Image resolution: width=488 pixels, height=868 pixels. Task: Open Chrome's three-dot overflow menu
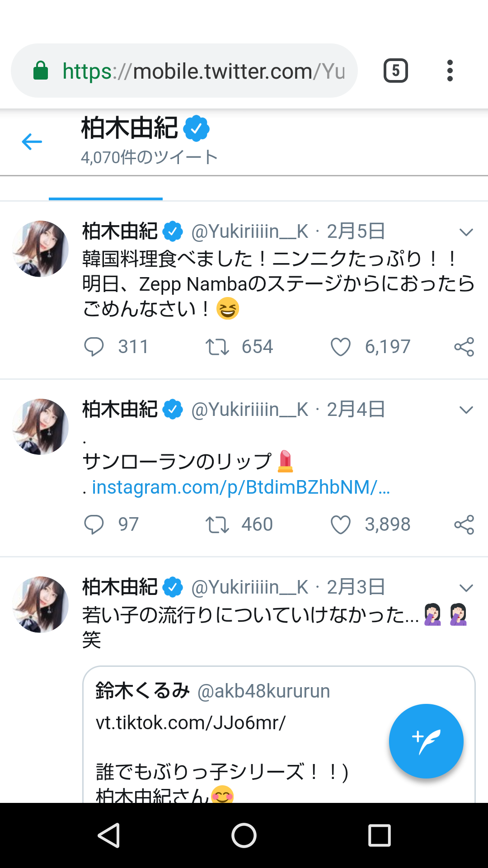pyautogui.click(x=450, y=71)
